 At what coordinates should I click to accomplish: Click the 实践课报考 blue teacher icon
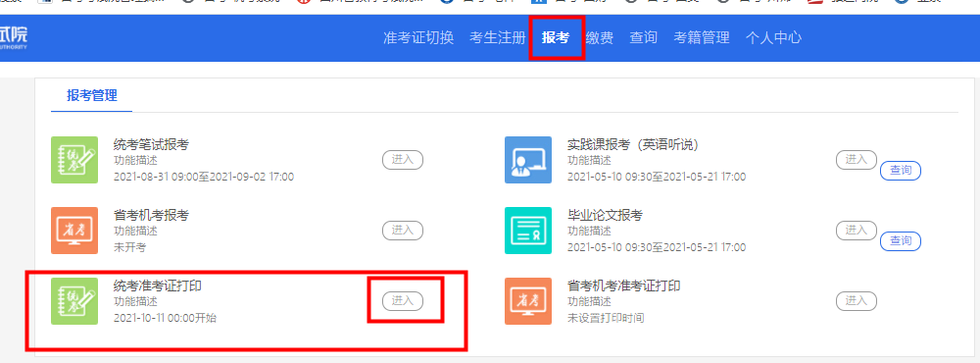[528, 160]
